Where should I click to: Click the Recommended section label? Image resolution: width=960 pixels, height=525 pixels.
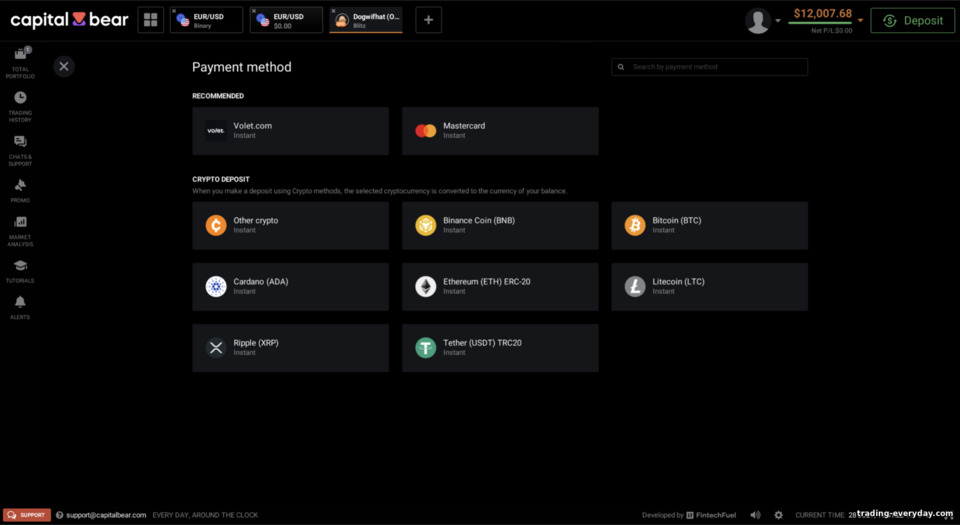pyautogui.click(x=218, y=96)
